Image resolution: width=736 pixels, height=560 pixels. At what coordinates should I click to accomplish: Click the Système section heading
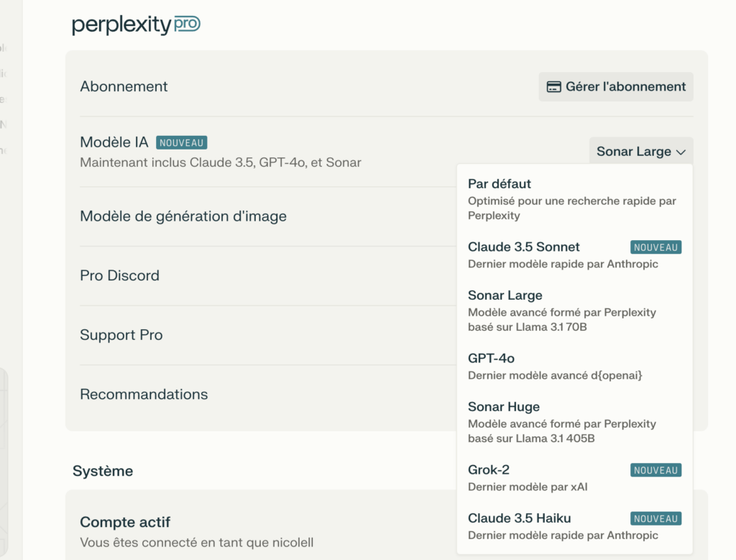(x=103, y=471)
